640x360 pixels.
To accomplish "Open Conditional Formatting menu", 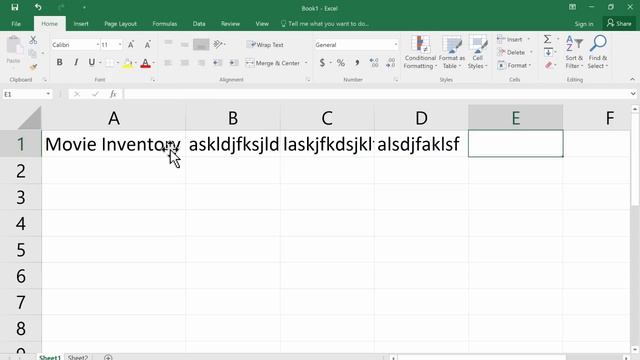I will click(x=420, y=52).
